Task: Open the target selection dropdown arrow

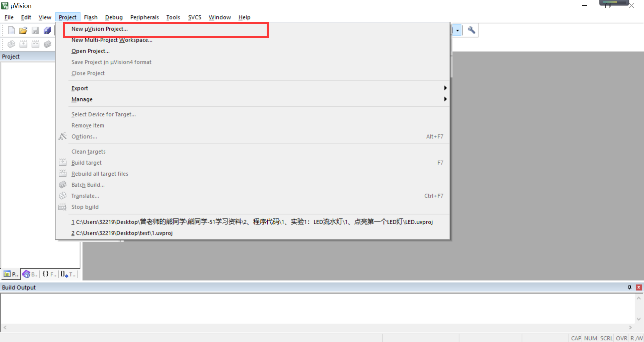Action: pyautogui.click(x=457, y=30)
